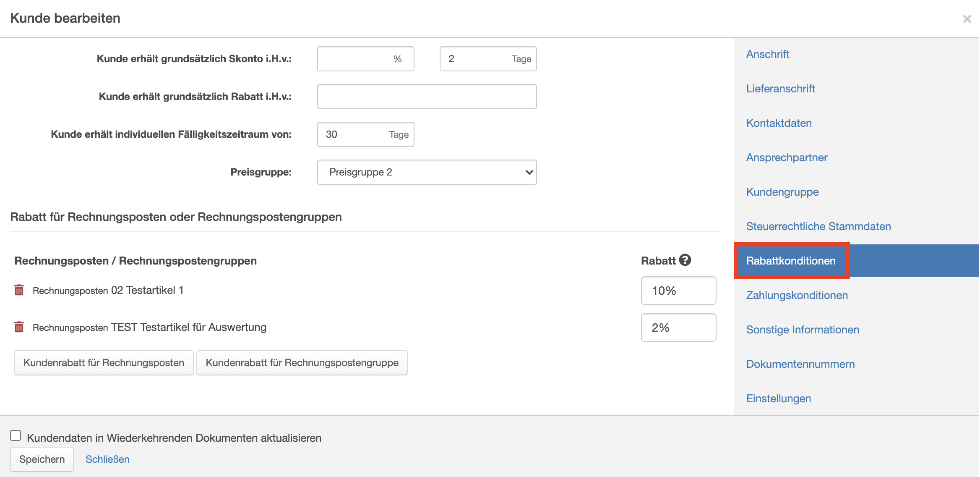Open the Rabatt help question mark icon
The width and height of the screenshot is (980, 477).
coord(685,260)
